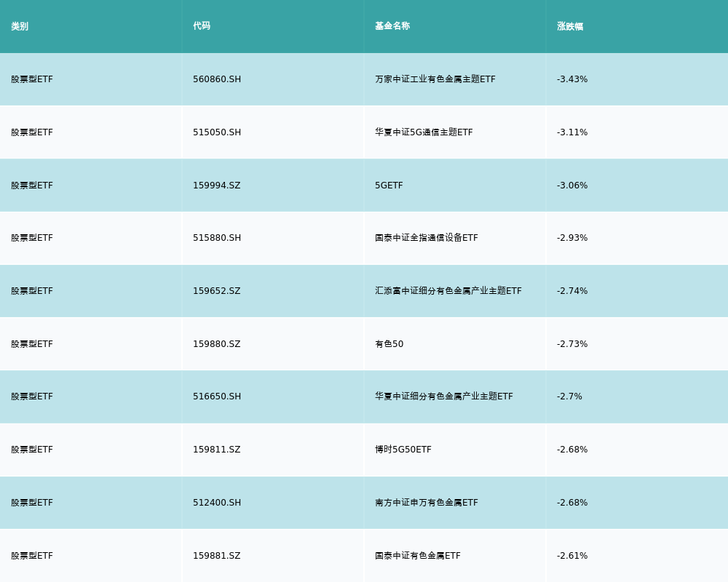Select fund name 国泰中证有色金属ETF

(417, 556)
